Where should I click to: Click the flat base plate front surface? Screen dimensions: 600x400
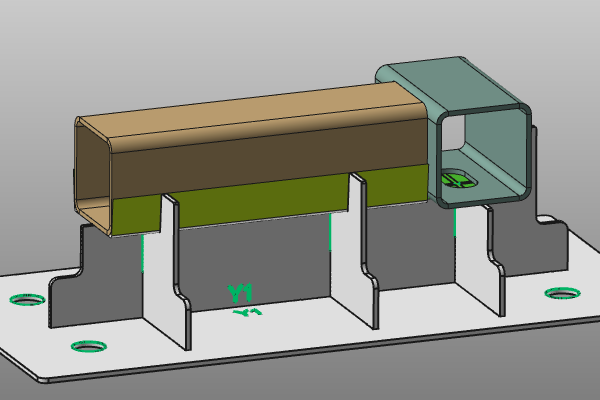point(300,355)
